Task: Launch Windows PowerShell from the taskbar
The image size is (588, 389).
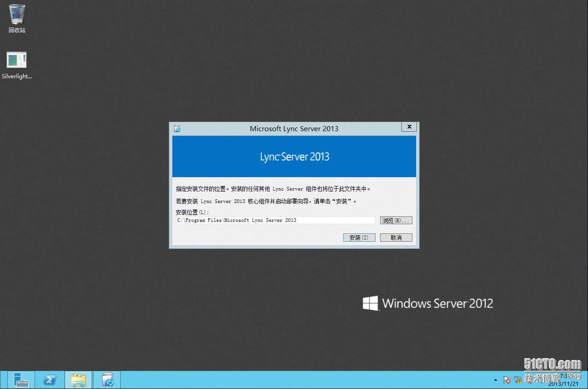Action: click(49, 380)
